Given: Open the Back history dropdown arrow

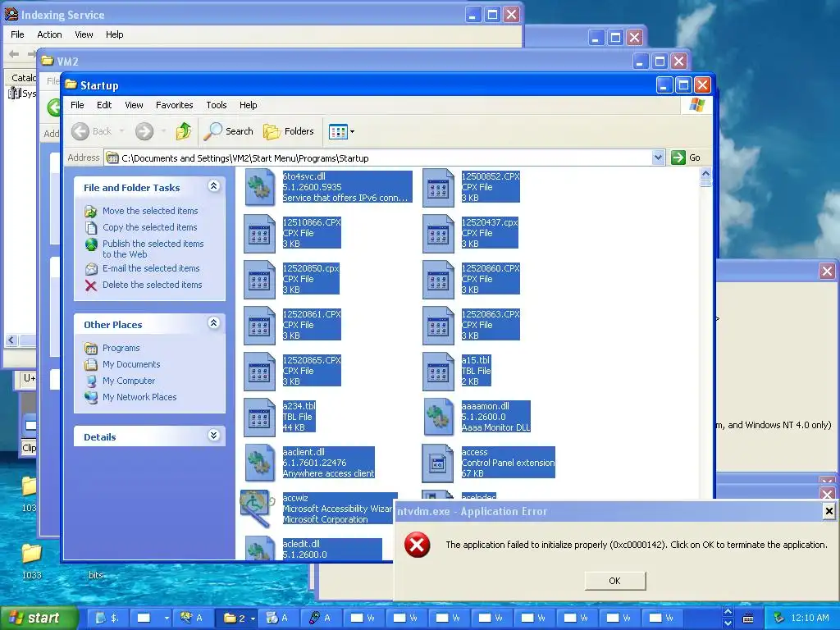Looking at the screenshot, I should (x=121, y=131).
